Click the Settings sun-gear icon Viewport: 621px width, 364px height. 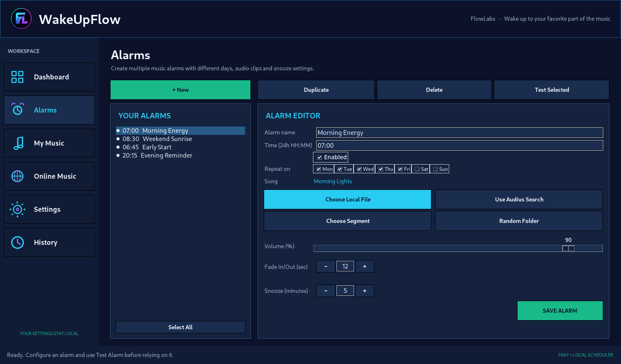[x=17, y=209]
